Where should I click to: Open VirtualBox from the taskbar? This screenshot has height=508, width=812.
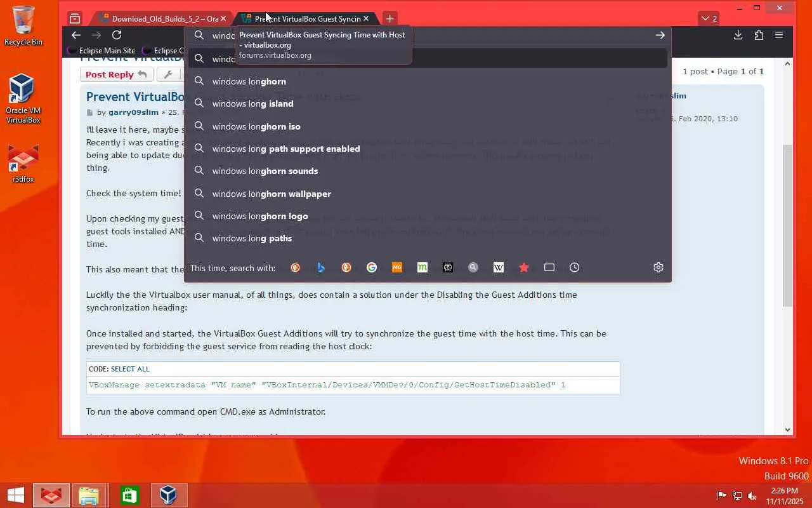click(168, 495)
